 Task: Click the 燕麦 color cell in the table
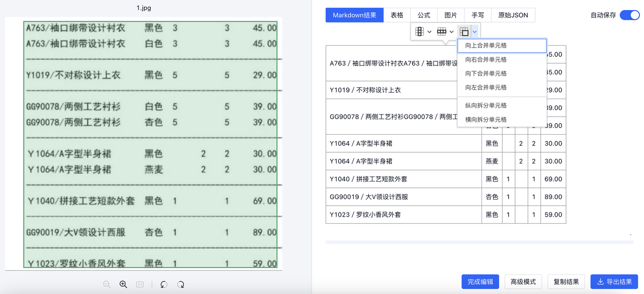click(x=492, y=161)
